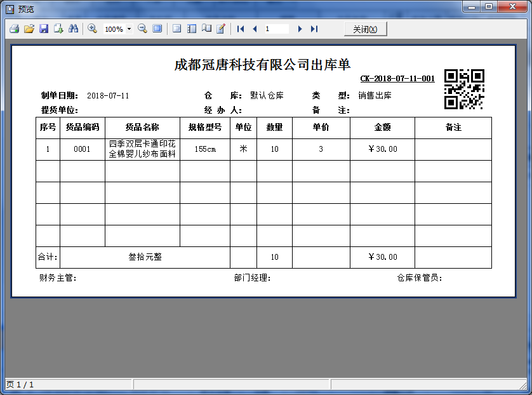Click the thumbnails panel toggle icon
The width and height of the screenshot is (532, 395).
(x=192, y=29)
